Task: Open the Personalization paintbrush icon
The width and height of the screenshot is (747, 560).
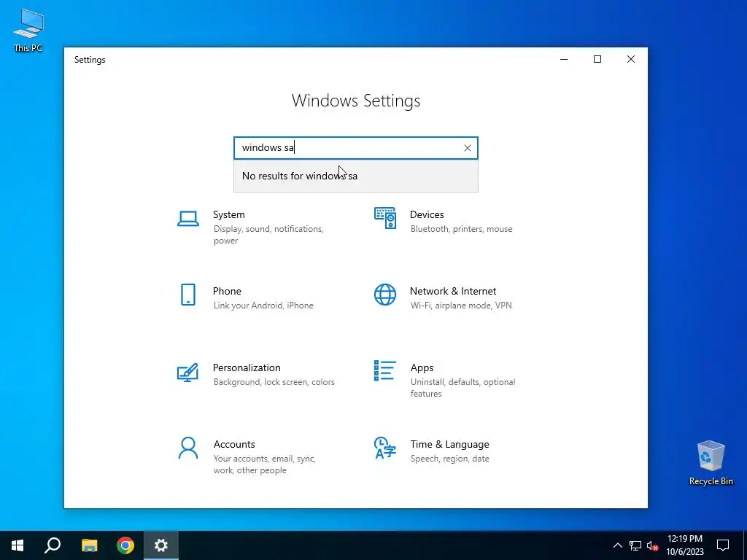Action: pyautogui.click(x=187, y=372)
